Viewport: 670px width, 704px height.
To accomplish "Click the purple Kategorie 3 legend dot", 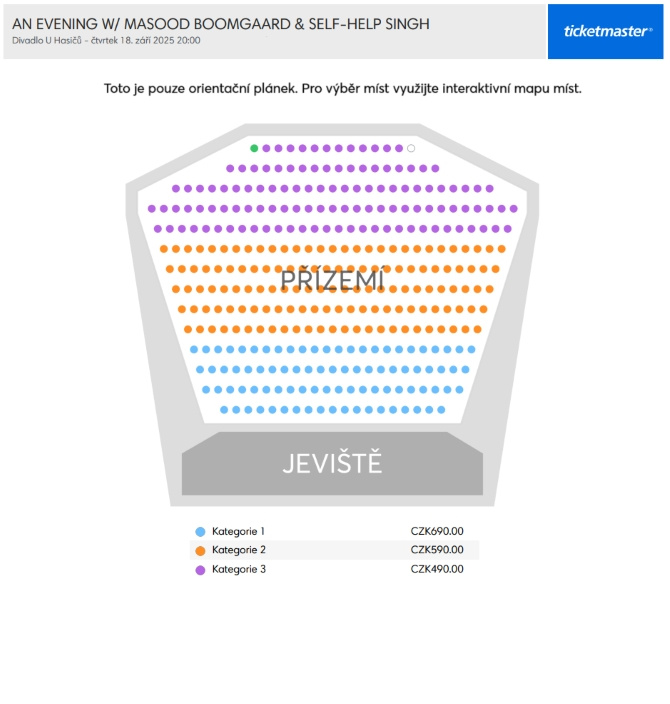I will point(200,570).
